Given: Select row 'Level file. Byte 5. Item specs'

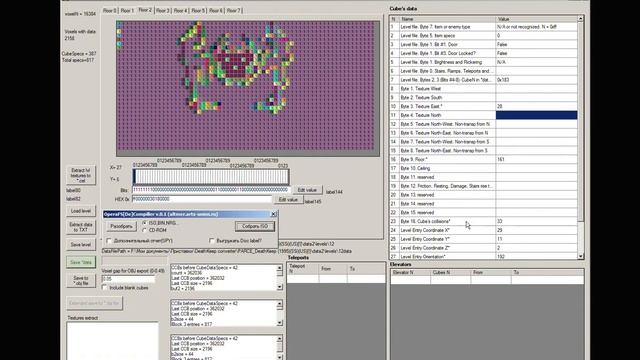Looking at the screenshot, I should [484, 36].
